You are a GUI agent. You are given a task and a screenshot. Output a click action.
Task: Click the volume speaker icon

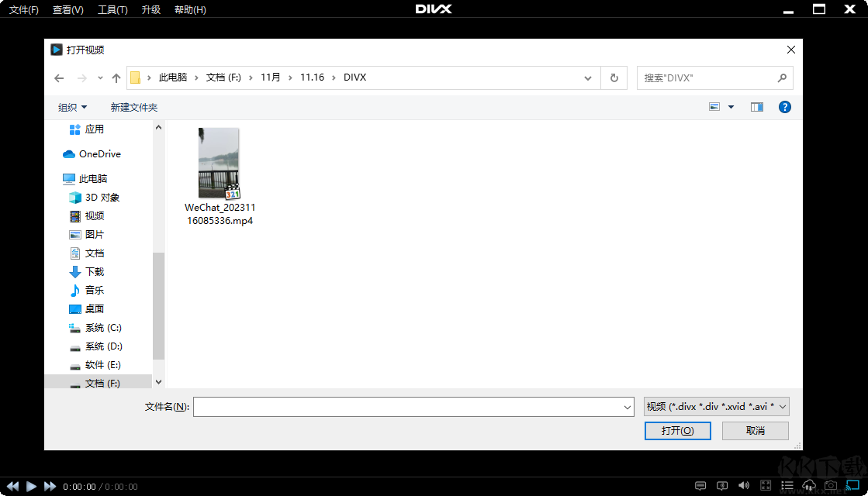coord(744,486)
